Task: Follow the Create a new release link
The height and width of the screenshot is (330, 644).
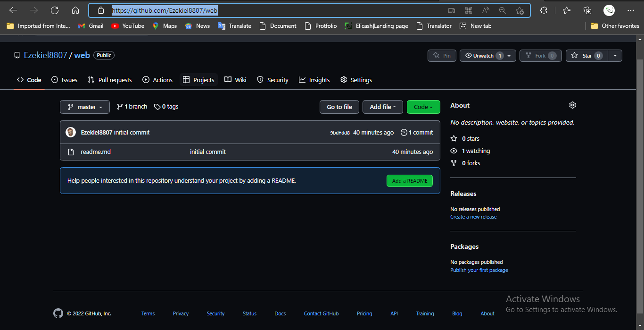Action: pyautogui.click(x=473, y=217)
